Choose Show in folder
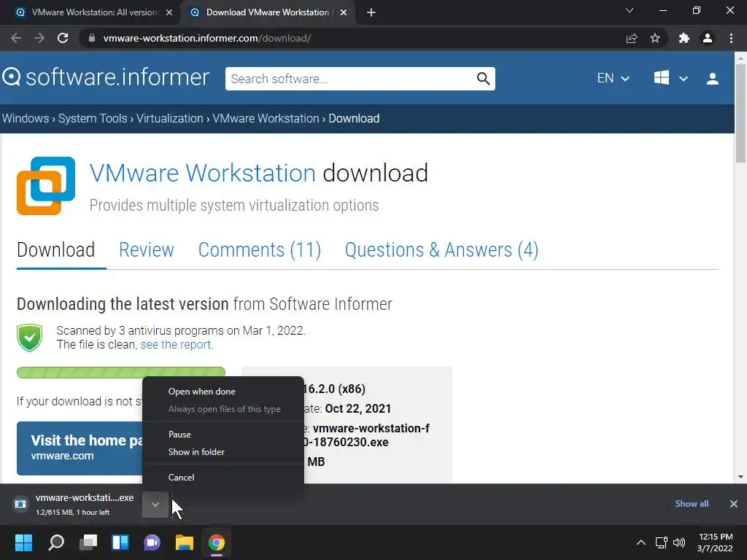 tap(223, 452)
